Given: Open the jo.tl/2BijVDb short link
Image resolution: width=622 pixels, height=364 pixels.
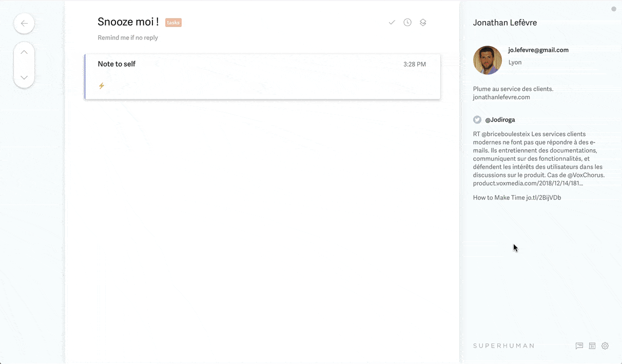Looking at the screenshot, I should (x=543, y=197).
